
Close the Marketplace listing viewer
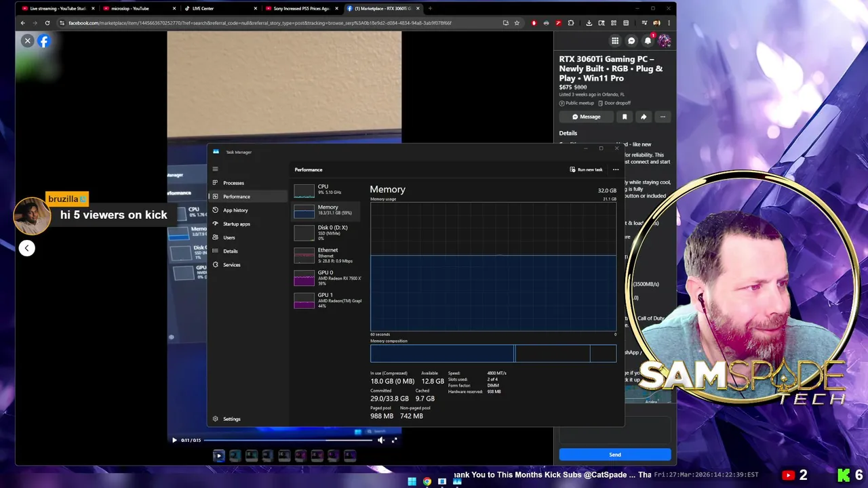point(27,41)
